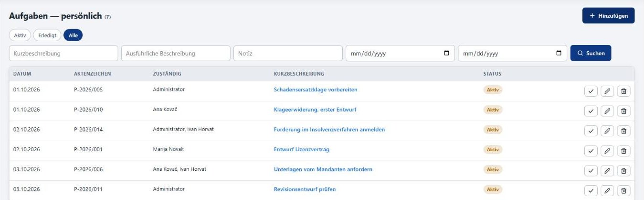644x200 pixels.
Task: Click the Hinzufügen button
Action: (608, 15)
